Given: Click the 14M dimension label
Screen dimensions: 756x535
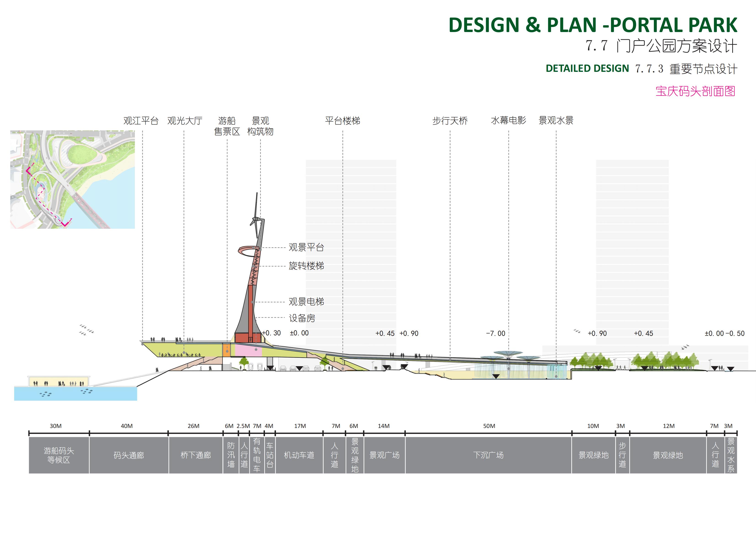Looking at the screenshot, I should 384,426.
